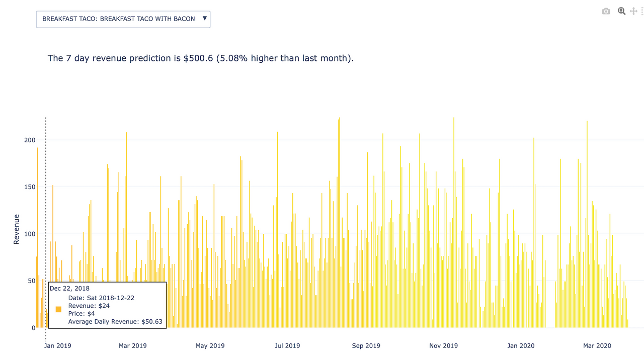Screen dimensions: 644x362
Task: Download the chart as PNG using the camera icon
Action: [x=606, y=11]
